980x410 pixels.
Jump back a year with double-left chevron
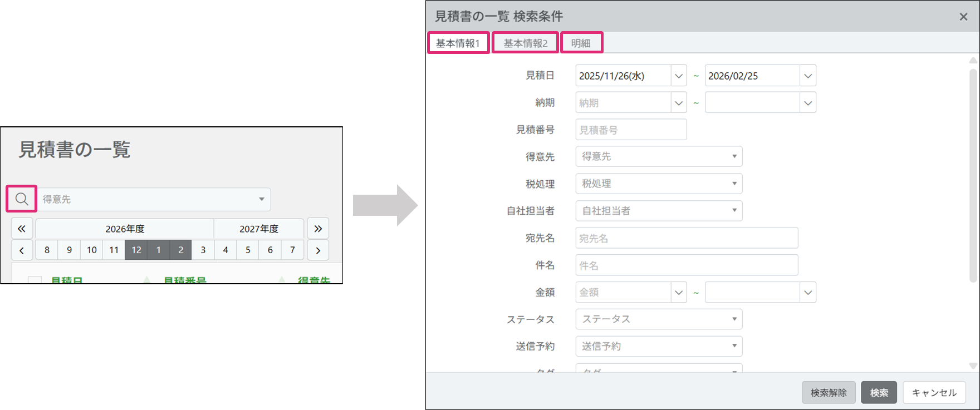click(22, 229)
